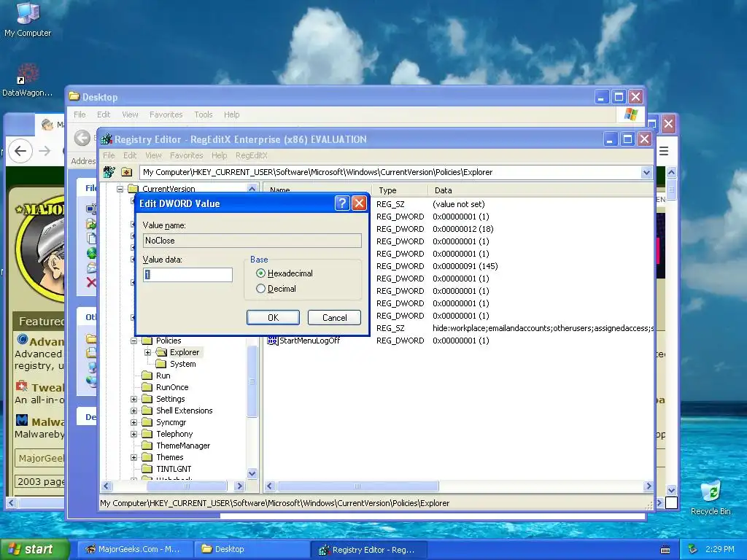Image resolution: width=747 pixels, height=560 pixels.
Task: Click the Registry Editor title bar icon
Action: (x=107, y=139)
